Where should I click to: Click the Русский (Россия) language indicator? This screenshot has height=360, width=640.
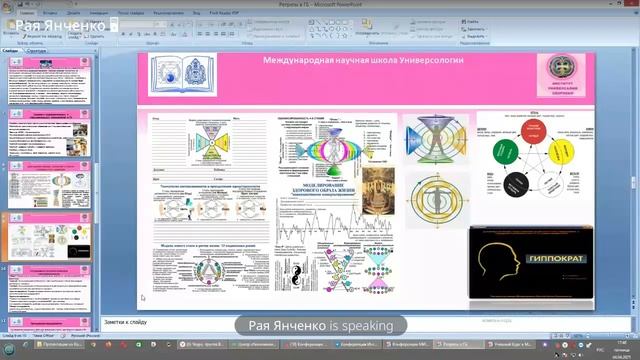tap(85, 336)
